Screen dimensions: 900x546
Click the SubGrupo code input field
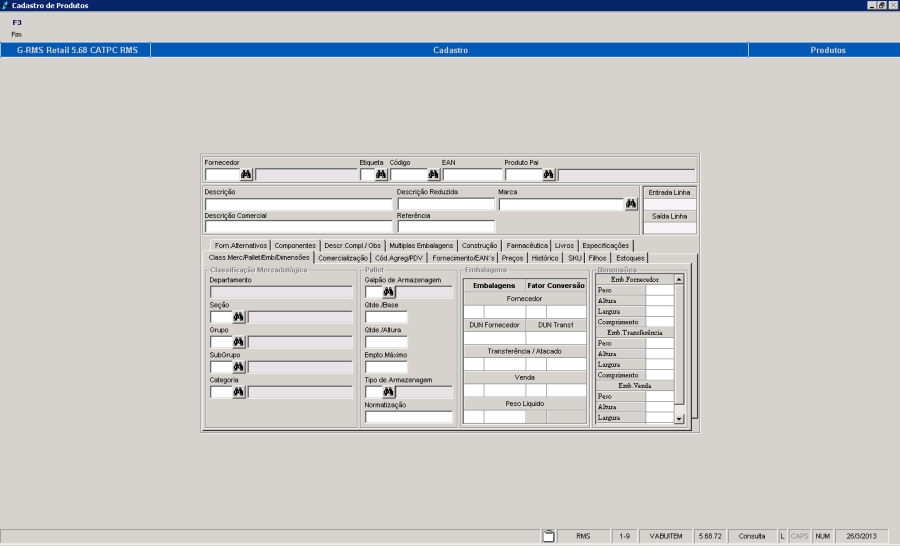[221, 367]
